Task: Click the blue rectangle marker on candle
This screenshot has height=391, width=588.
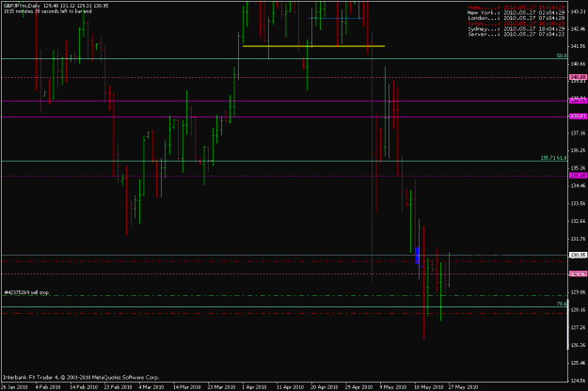Action: tap(417, 256)
